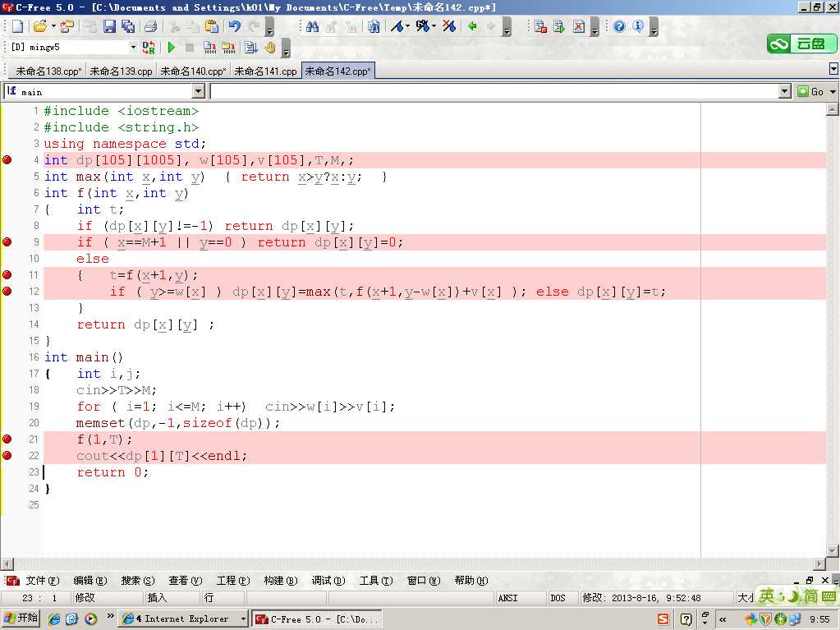
Task: Click the Save All icon
Action: 128,26
